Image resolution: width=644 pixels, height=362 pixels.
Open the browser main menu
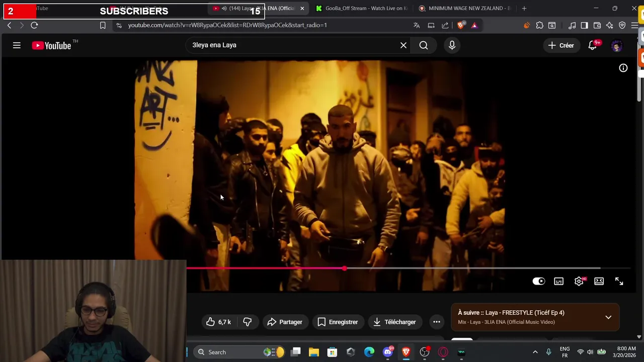(x=635, y=25)
